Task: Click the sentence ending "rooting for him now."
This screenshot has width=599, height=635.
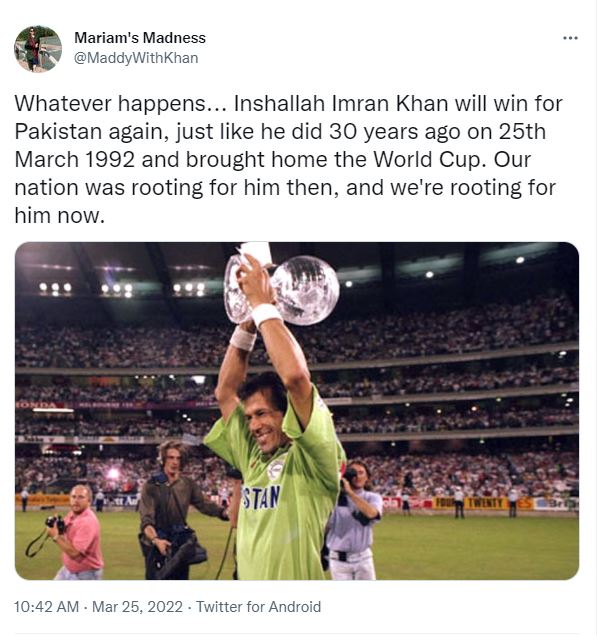Action: click(x=285, y=188)
